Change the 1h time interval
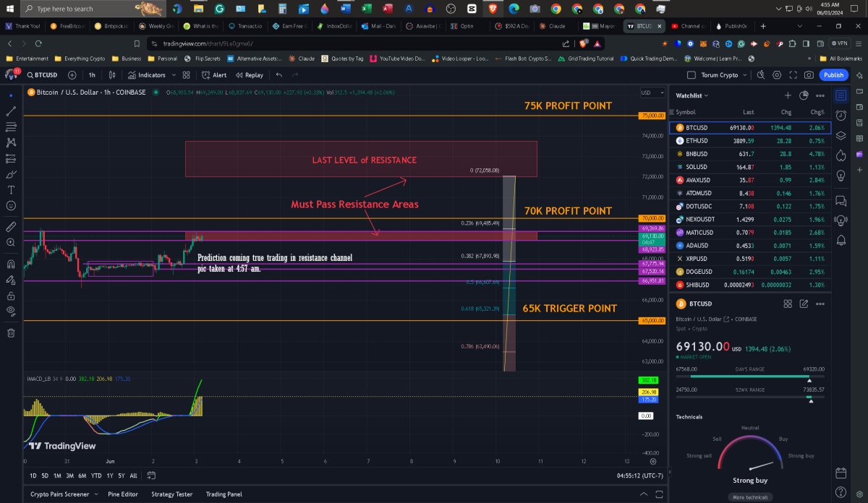Viewport: 868px width, 503px height. 92,74
